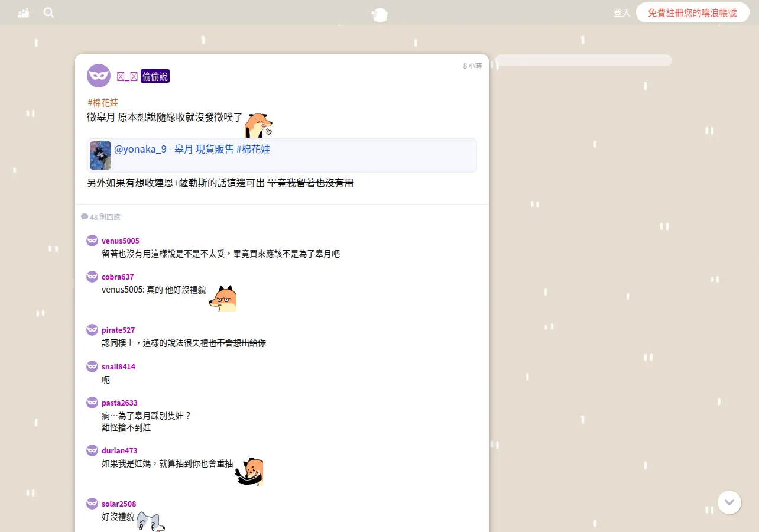Image resolution: width=759 pixels, height=532 pixels.
Task: Click 登入 to log in
Action: [622, 12]
